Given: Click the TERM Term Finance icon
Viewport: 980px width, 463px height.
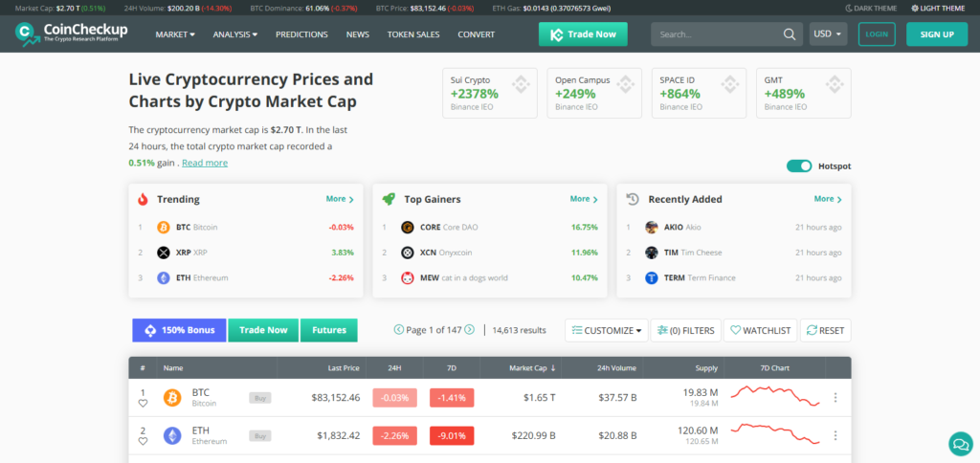Looking at the screenshot, I should coord(651,278).
